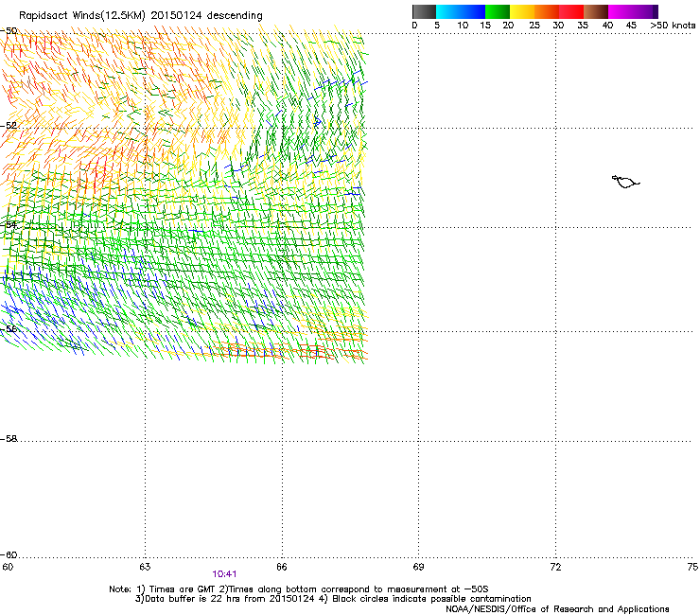Click the latitude label '-56'

9,329
